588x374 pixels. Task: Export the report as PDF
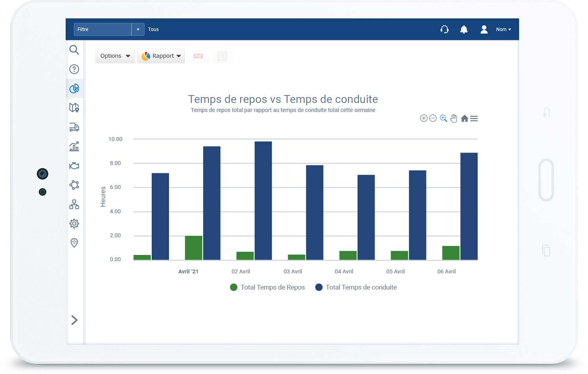click(198, 56)
